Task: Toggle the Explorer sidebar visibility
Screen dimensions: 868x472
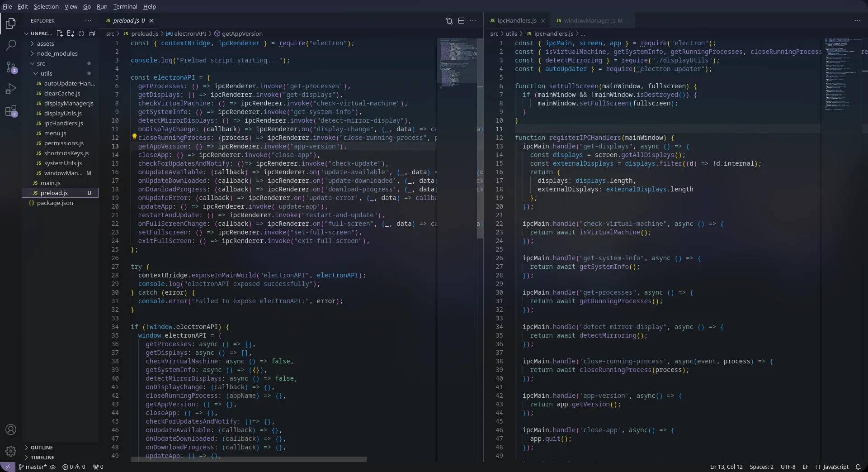Action: tap(11, 24)
